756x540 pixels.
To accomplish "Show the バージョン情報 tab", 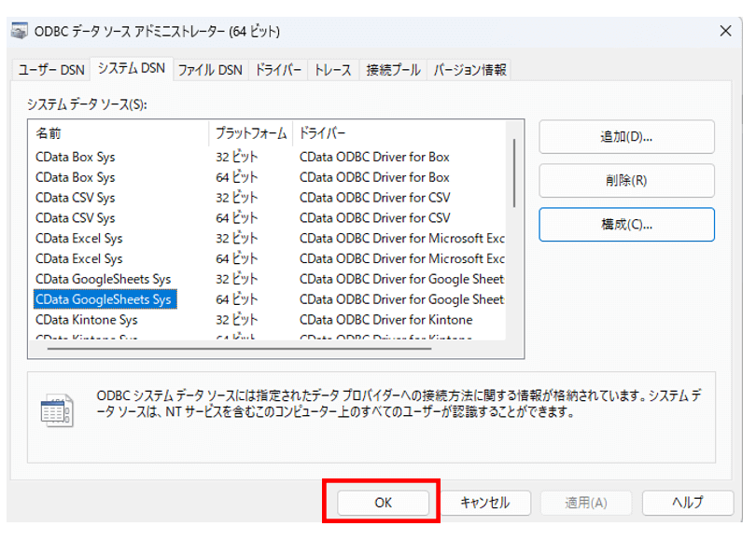I will click(x=469, y=70).
